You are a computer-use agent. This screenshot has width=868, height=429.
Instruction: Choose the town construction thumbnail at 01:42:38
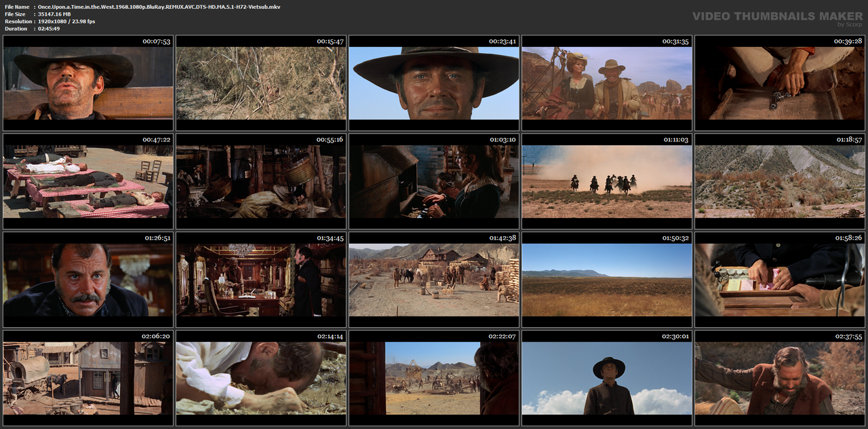click(x=434, y=280)
